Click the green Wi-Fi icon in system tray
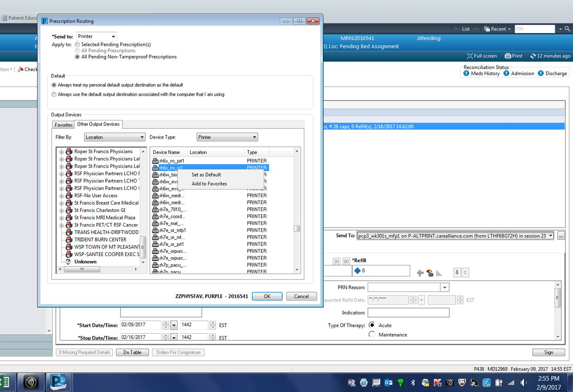 pos(400,382)
